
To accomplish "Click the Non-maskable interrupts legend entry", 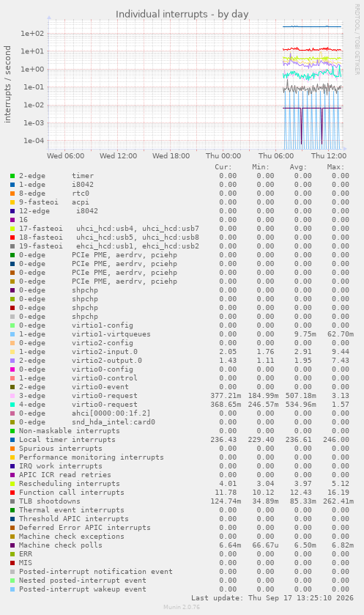I will 70,431.
